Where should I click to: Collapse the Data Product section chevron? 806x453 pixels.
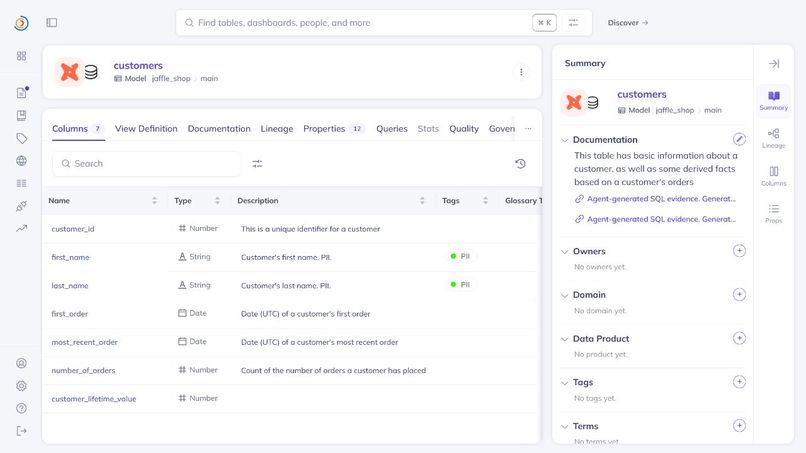[564, 339]
